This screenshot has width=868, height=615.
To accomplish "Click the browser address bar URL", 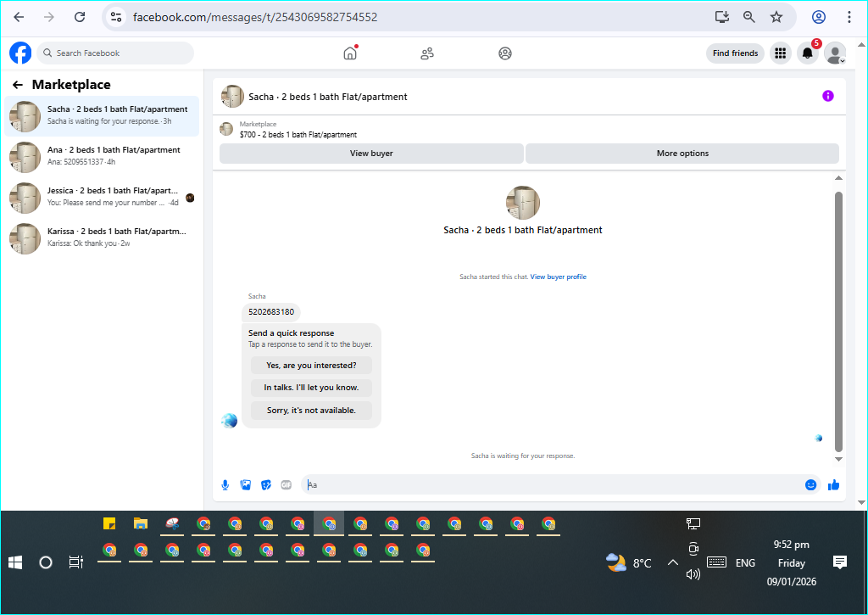I will (255, 17).
